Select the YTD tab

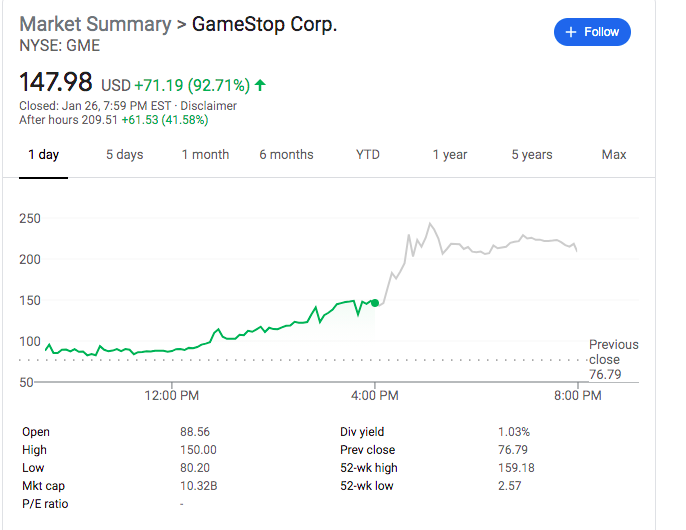pyautogui.click(x=368, y=155)
